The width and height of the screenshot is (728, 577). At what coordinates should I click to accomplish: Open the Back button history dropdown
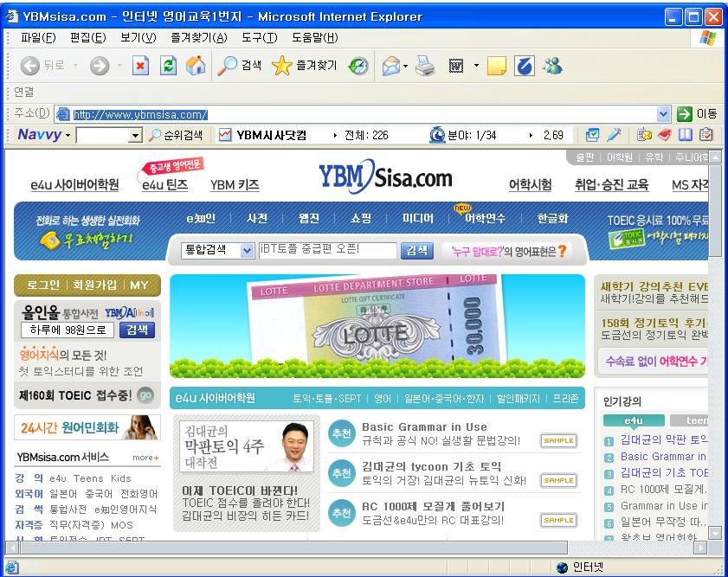tap(75, 66)
